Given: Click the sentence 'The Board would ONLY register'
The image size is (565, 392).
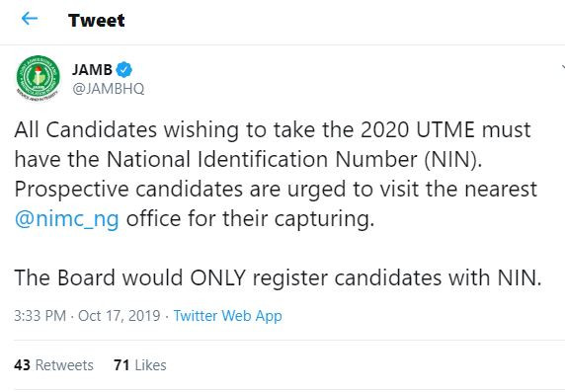Looking at the screenshot, I should coord(278,277).
